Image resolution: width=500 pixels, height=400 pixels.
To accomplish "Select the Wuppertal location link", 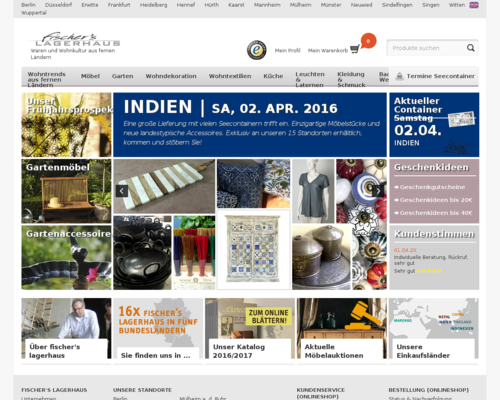I will (x=34, y=13).
